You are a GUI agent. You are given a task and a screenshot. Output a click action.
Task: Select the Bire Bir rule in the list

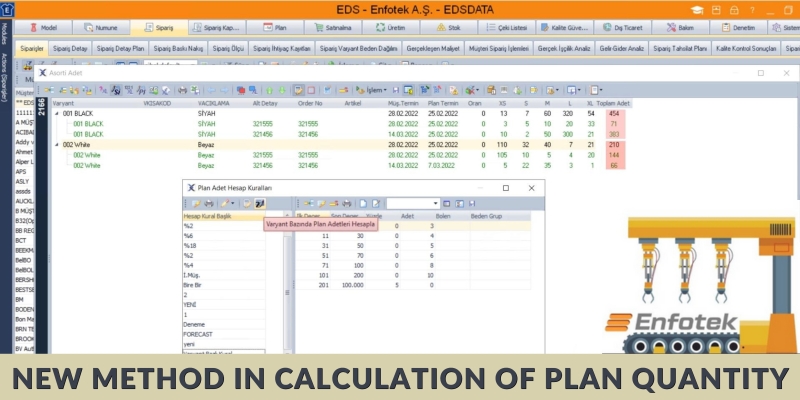224,285
